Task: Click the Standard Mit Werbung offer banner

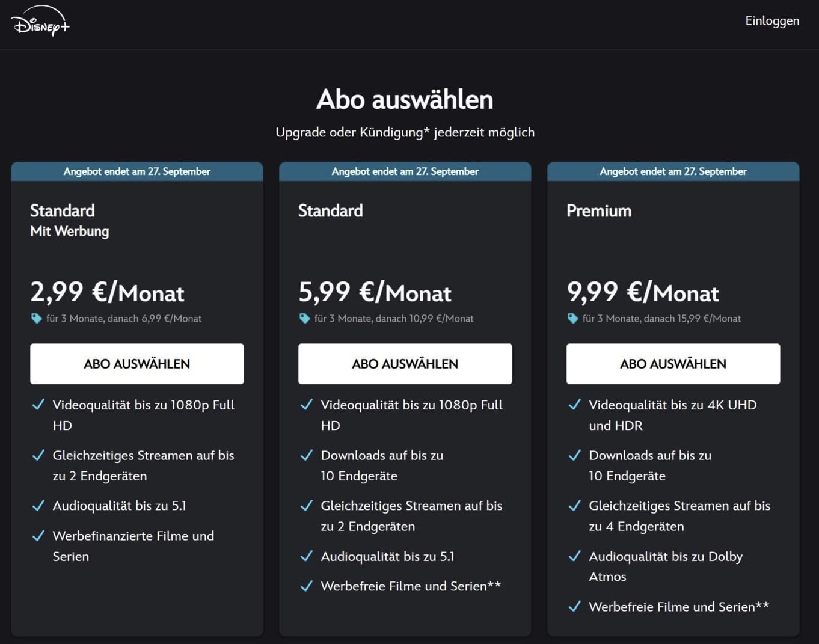Action: (x=137, y=171)
